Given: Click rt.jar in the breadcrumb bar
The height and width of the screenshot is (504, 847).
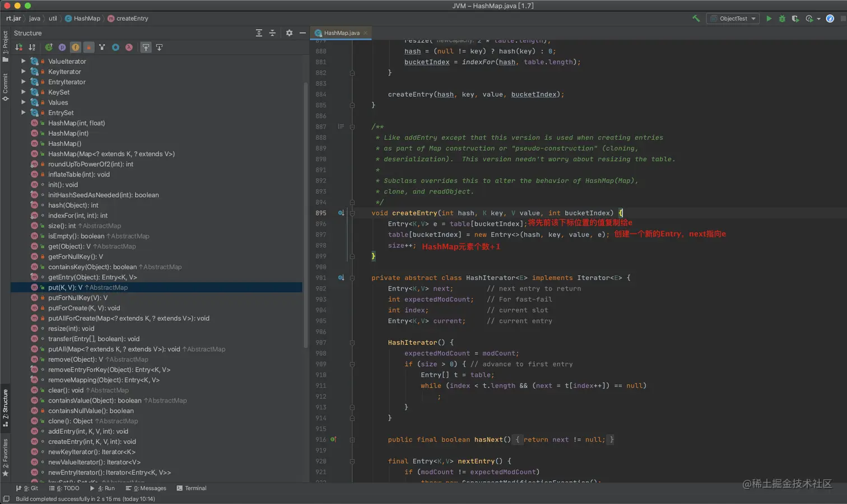Looking at the screenshot, I should [x=13, y=18].
